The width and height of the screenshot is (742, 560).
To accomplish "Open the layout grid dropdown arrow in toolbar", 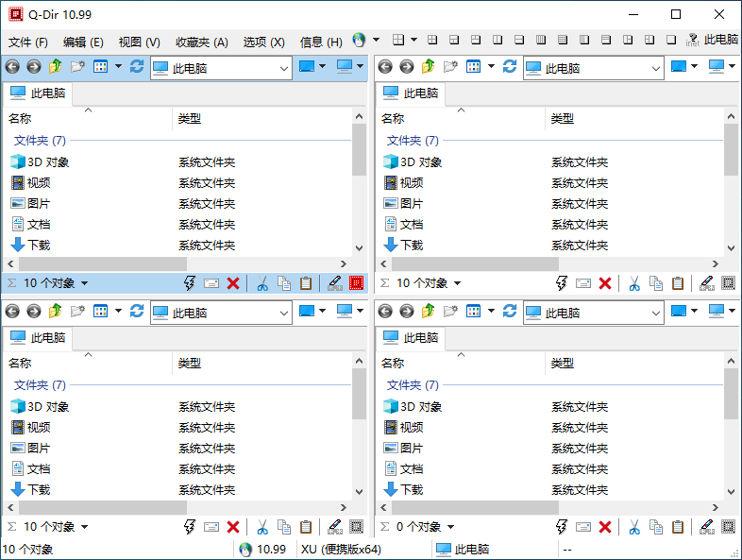I will click(x=413, y=40).
